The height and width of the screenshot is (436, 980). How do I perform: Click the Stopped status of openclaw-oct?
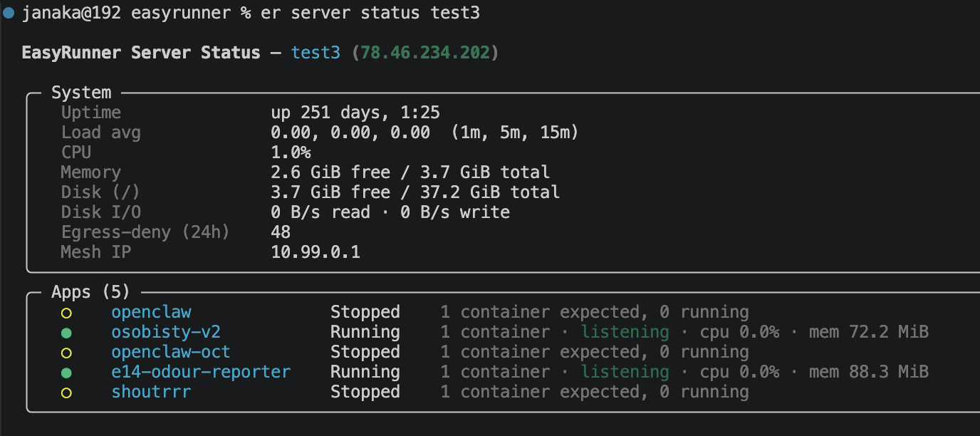click(365, 352)
